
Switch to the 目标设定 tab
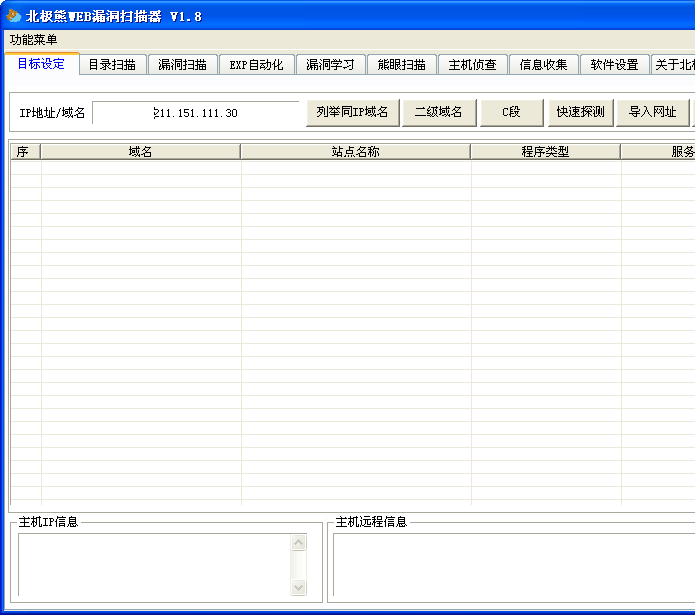[42, 64]
